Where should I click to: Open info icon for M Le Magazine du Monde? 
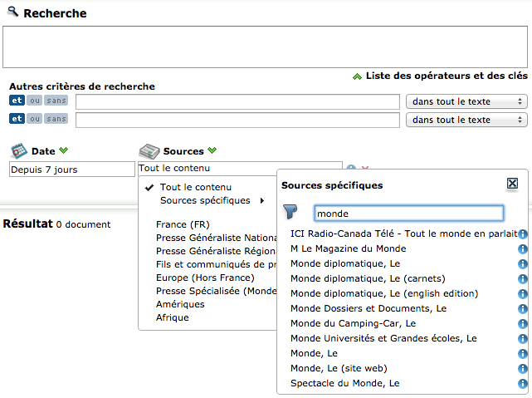(x=523, y=249)
